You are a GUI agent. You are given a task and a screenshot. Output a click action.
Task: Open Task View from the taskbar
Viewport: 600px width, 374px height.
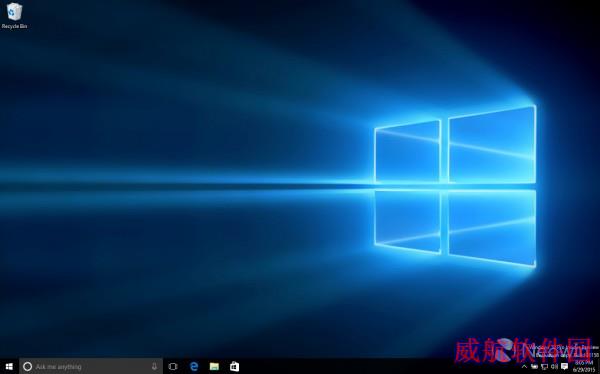click(173, 367)
